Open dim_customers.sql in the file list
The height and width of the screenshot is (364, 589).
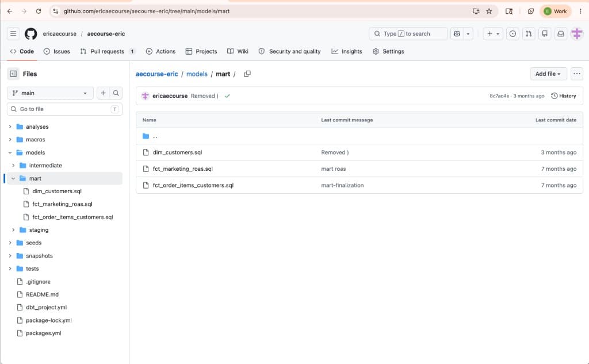[177, 152]
